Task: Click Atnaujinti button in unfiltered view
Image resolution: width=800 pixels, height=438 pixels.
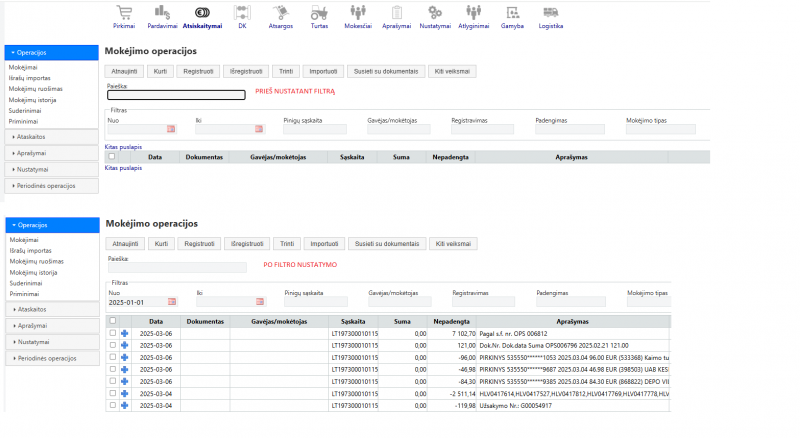Action: [124, 71]
